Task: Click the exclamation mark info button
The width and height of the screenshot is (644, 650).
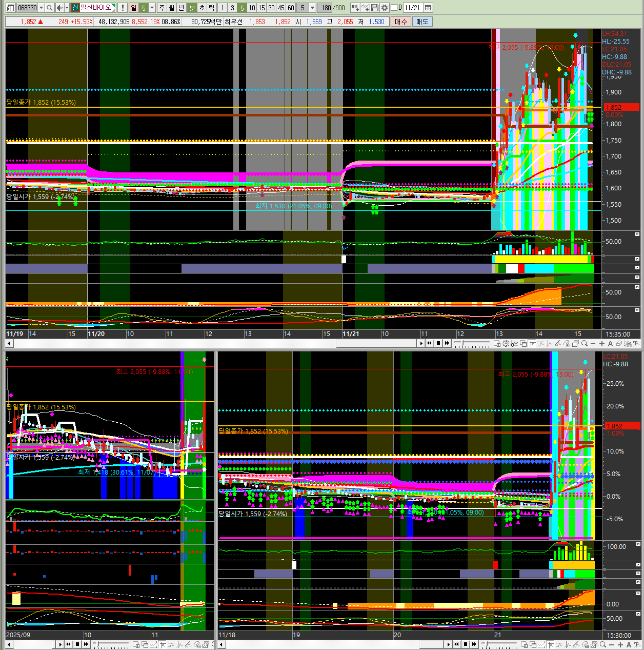Action: click(x=123, y=8)
